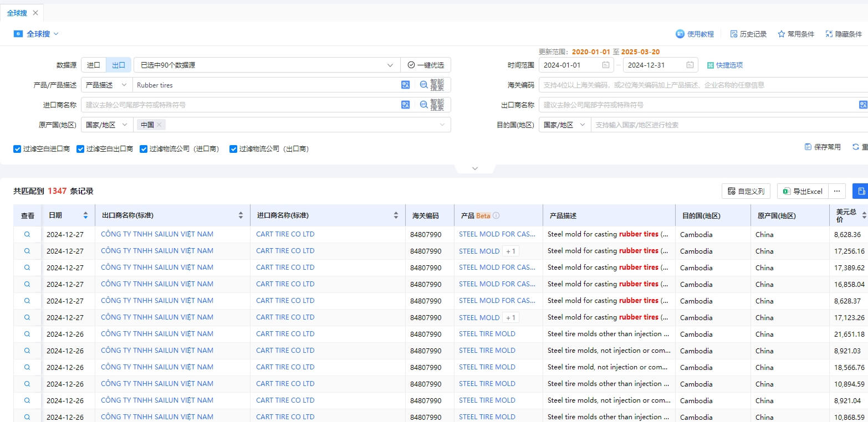Click the +1 badge in 17,256.16 row
This screenshot has width=868, height=422.
[x=510, y=251]
